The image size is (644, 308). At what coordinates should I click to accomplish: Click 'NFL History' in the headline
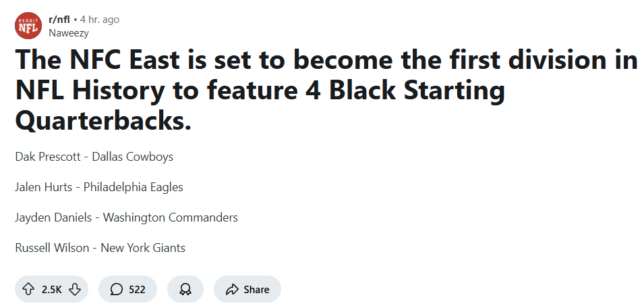pos(89,91)
